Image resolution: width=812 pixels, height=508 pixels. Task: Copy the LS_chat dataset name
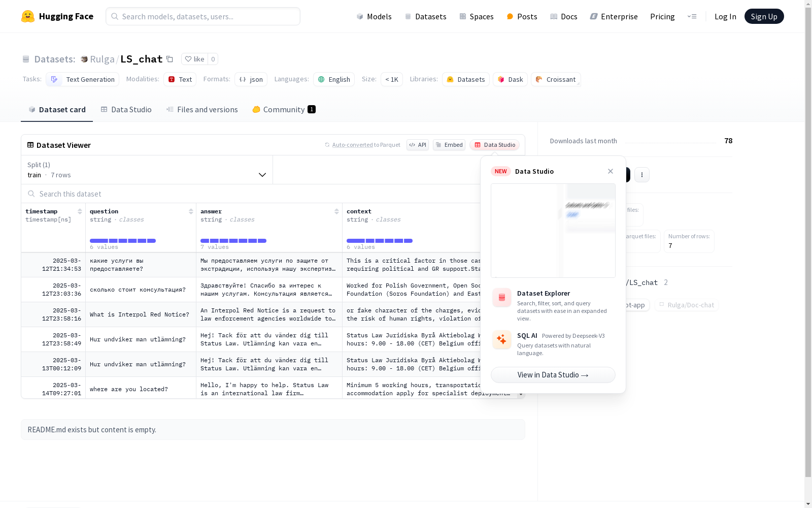tap(170, 59)
